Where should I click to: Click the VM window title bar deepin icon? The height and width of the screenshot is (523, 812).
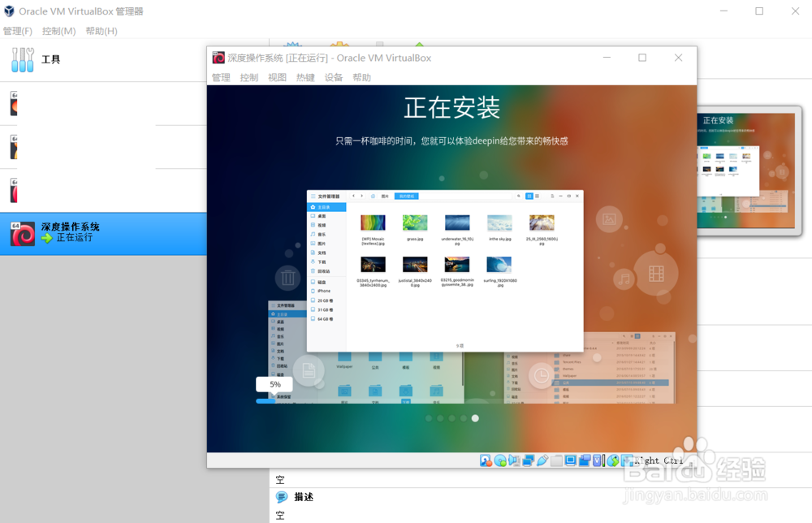tap(218, 58)
